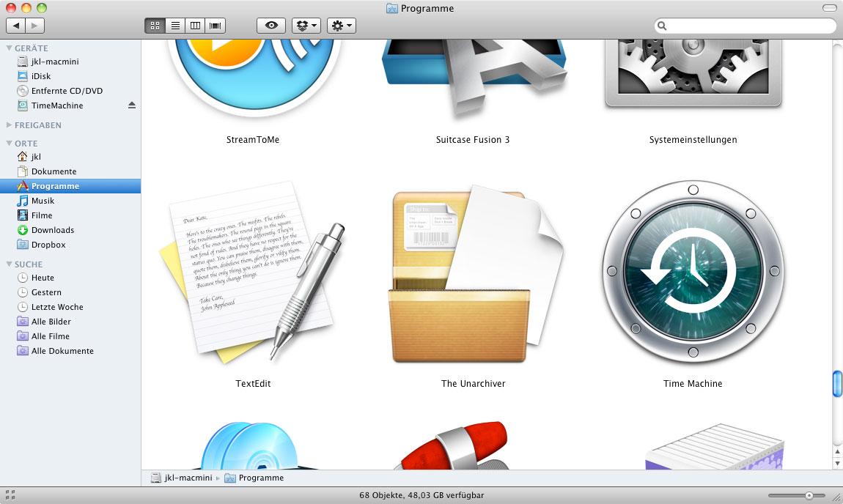Viewport: 843px width, 504px height.
Task: Open the gear action menu
Action: click(342, 25)
